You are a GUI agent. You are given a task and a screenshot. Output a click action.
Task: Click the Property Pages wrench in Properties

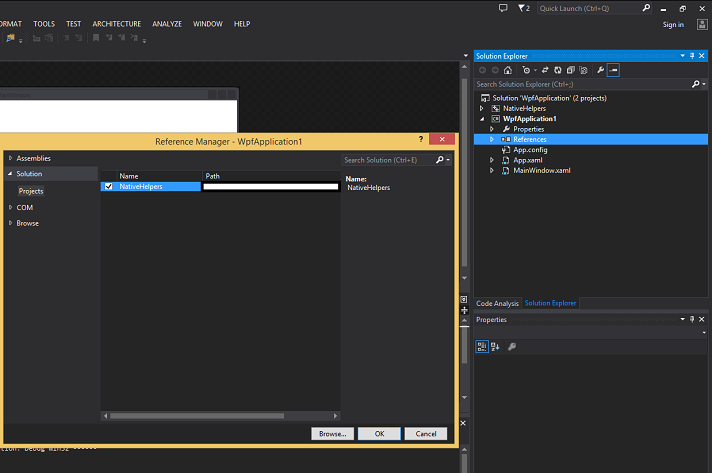coord(512,346)
